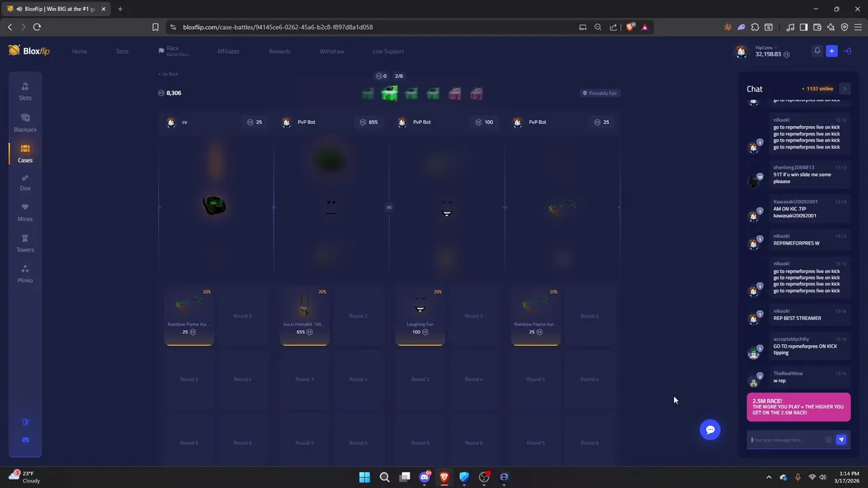Click the Bloxflip logo
Image resolution: width=868 pixels, height=488 pixels.
29,51
